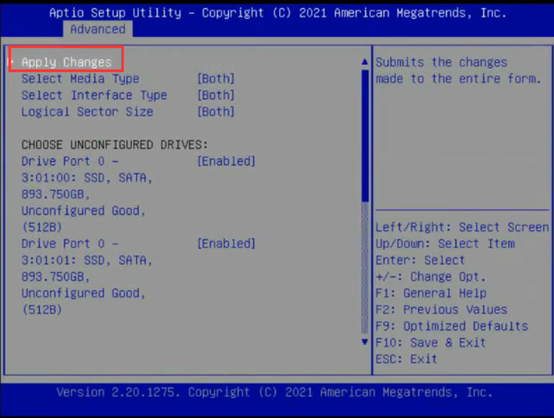Click the scroll down arrow icon
Screen dimensions: 554x418
click(x=365, y=342)
